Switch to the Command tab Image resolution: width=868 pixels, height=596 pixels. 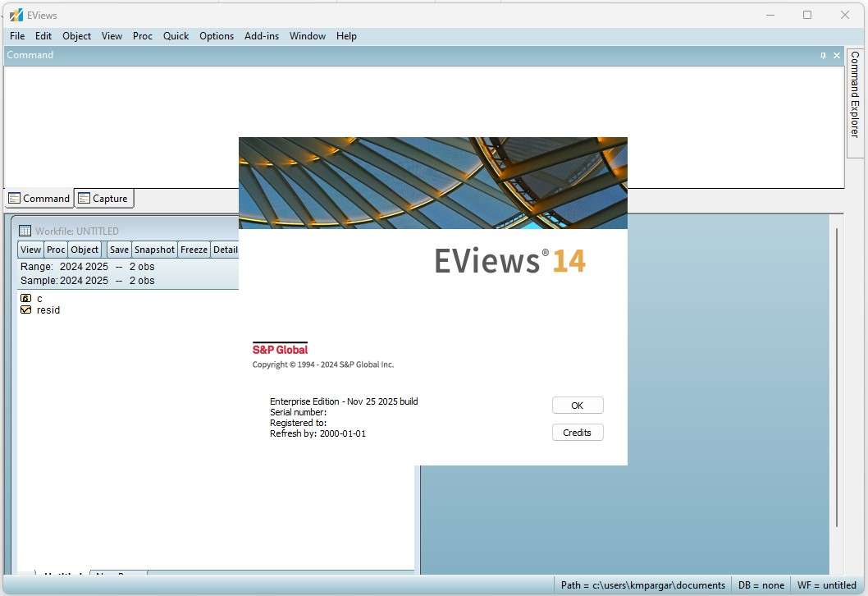(39, 198)
